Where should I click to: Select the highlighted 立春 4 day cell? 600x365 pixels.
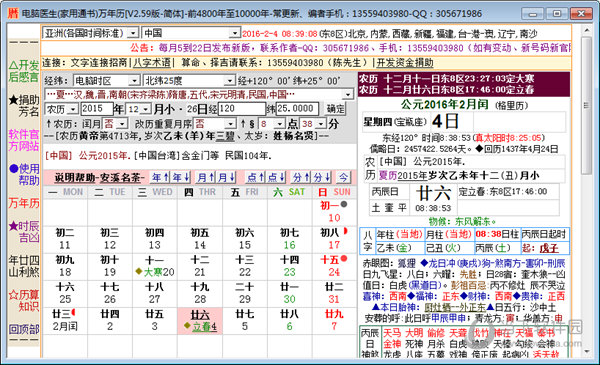200,321
